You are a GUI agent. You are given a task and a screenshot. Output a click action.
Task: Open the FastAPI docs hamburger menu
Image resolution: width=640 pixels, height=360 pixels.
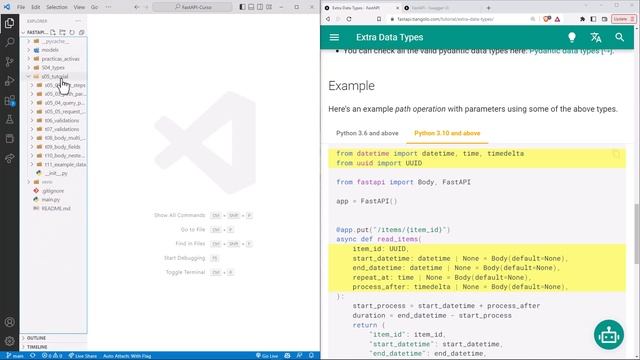tap(334, 38)
